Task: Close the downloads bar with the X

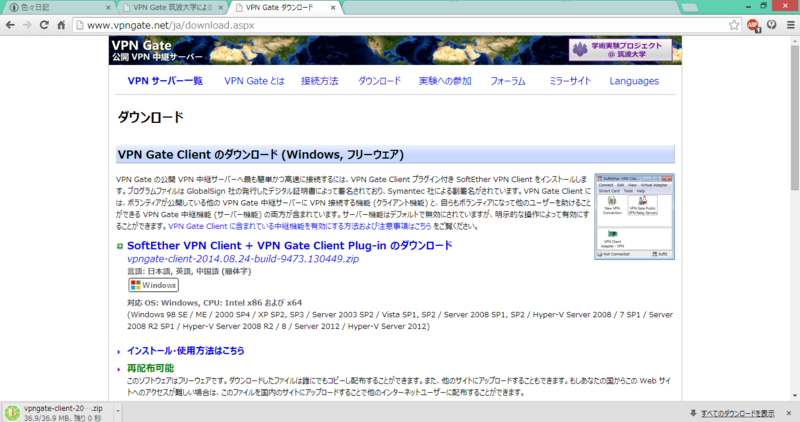Action: (x=789, y=413)
